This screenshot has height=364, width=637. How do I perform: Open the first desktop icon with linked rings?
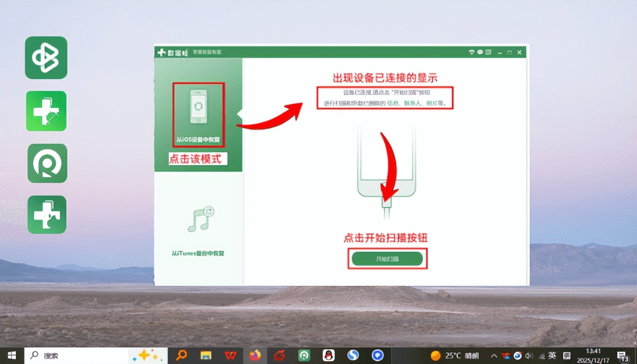tap(46, 58)
